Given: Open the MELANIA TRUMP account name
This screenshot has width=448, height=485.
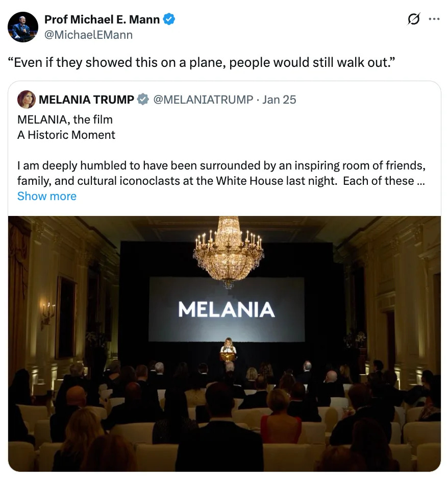Looking at the screenshot, I should [x=86, y=100].
